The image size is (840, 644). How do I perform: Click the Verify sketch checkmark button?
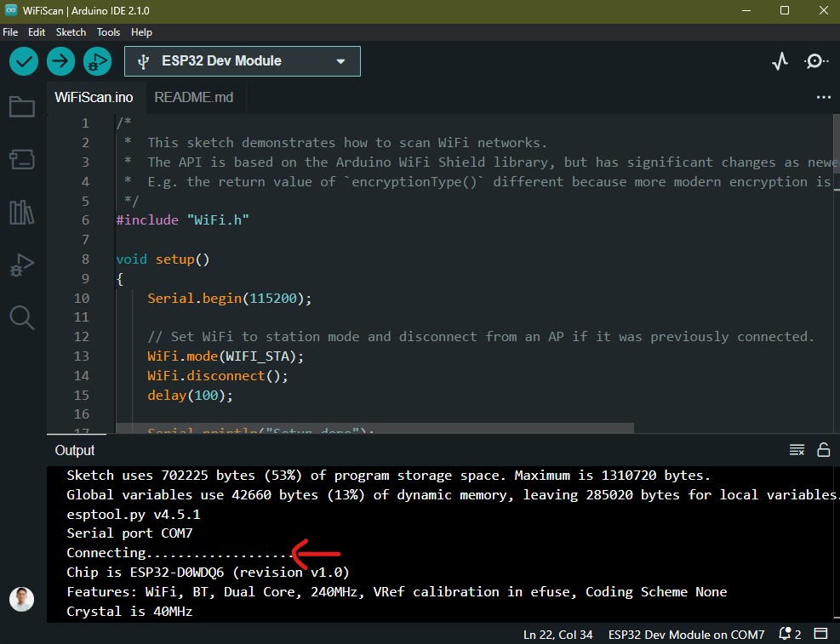point(24,61)
